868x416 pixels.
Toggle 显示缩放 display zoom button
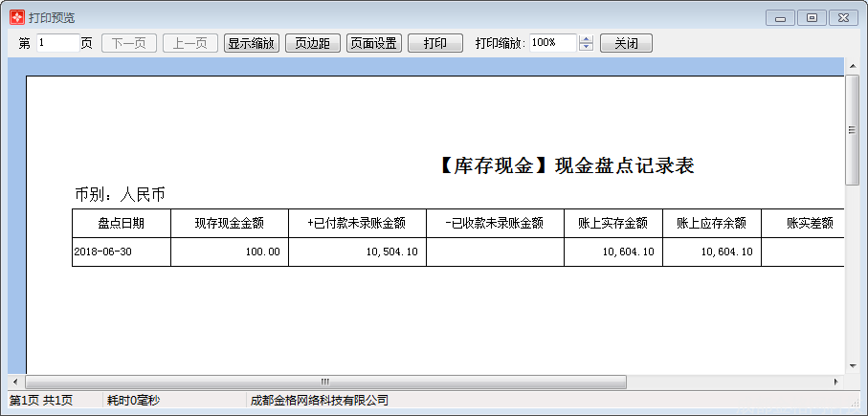pos(252,43)
